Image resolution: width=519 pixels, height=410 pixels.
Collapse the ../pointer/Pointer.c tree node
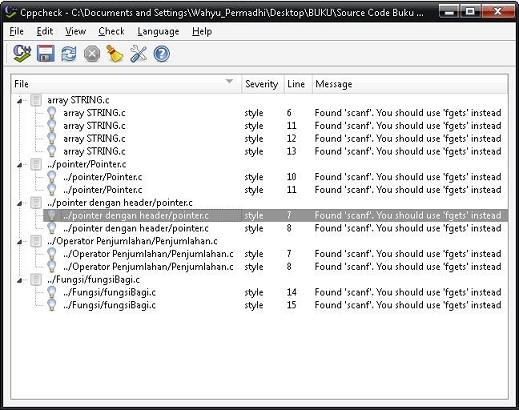point(19,164)
